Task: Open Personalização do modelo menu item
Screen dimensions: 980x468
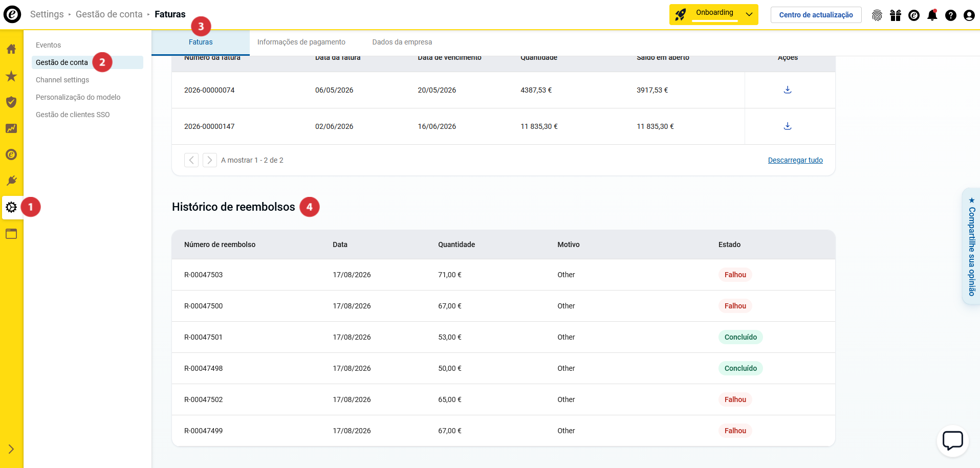Action: (78, 97)
